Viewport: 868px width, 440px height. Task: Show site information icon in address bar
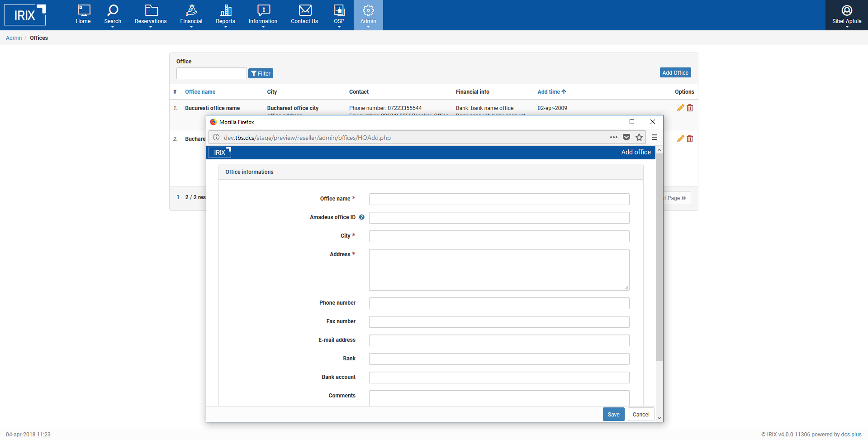click(x=216, y=138)
